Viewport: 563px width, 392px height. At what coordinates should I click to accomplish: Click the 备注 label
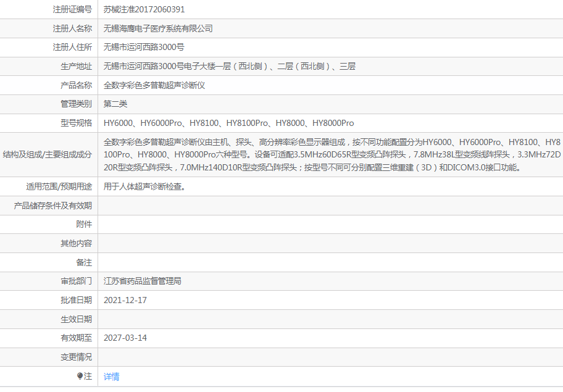[84, 262]
